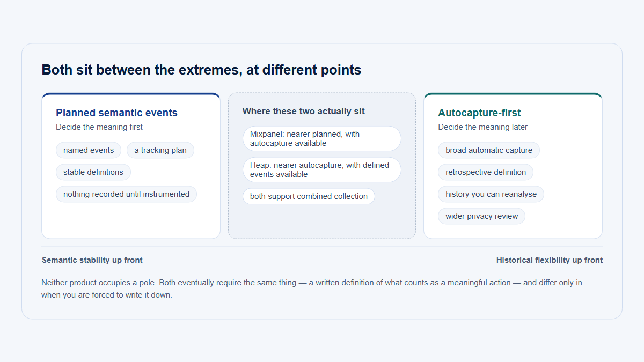Click 'Historical flexibility up front' label
Viewport: 644px width, 362px height.
tap(550, 260)
